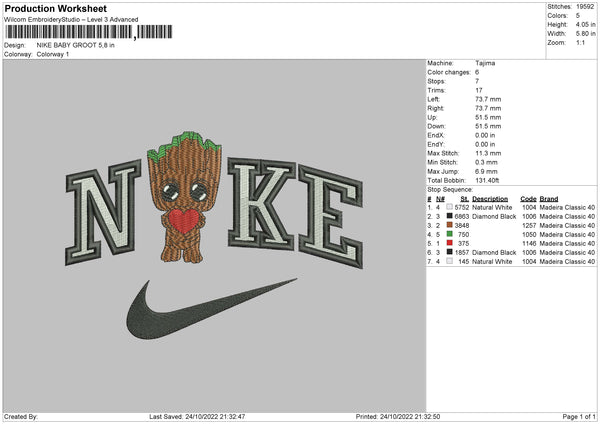Click the embroidered letter K in the preview

(261, 204)
